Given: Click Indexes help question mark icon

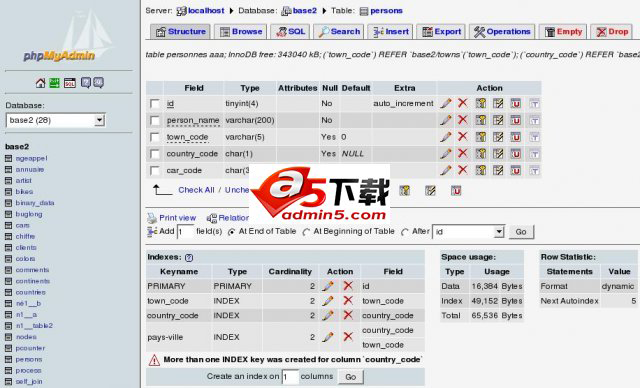Looking at the screenshot, I should tap(189, 257).
